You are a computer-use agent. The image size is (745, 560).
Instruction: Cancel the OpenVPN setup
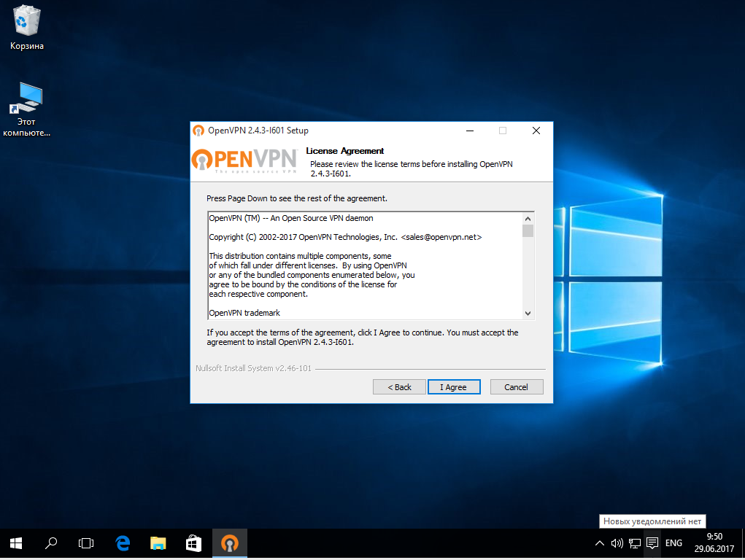pos(517,387)
